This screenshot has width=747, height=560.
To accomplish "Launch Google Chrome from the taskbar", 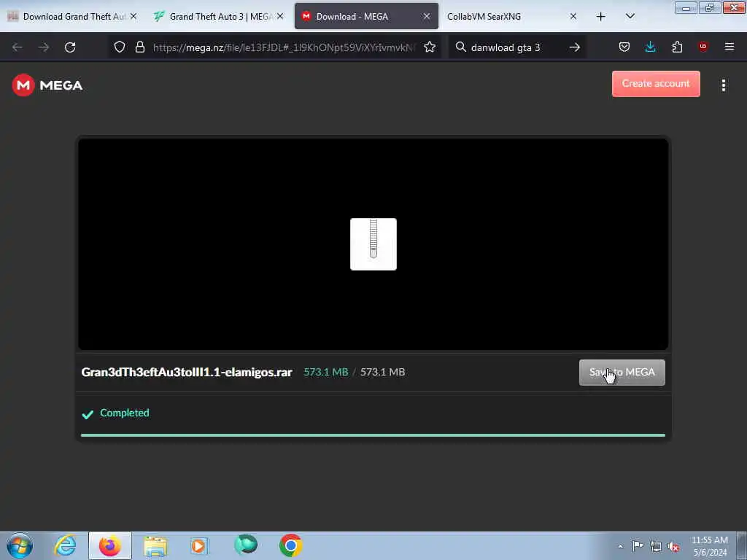I will [x=290, y=545].
